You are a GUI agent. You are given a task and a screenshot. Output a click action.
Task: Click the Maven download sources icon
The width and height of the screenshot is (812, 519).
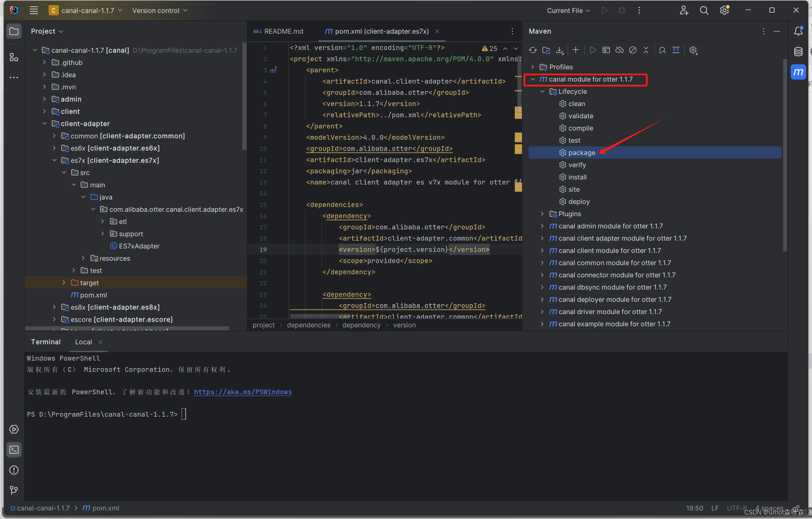click(560, 50)
